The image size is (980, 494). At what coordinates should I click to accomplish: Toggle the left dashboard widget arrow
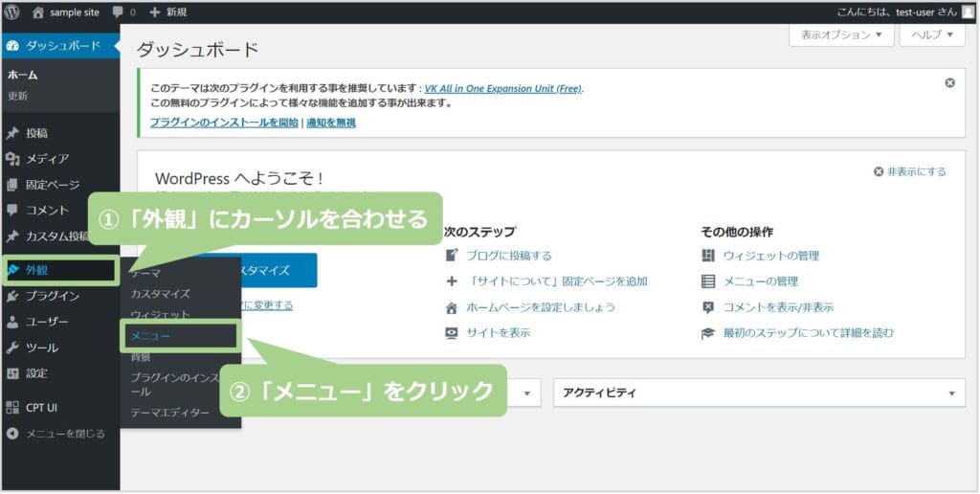click(x=527, y=393)
